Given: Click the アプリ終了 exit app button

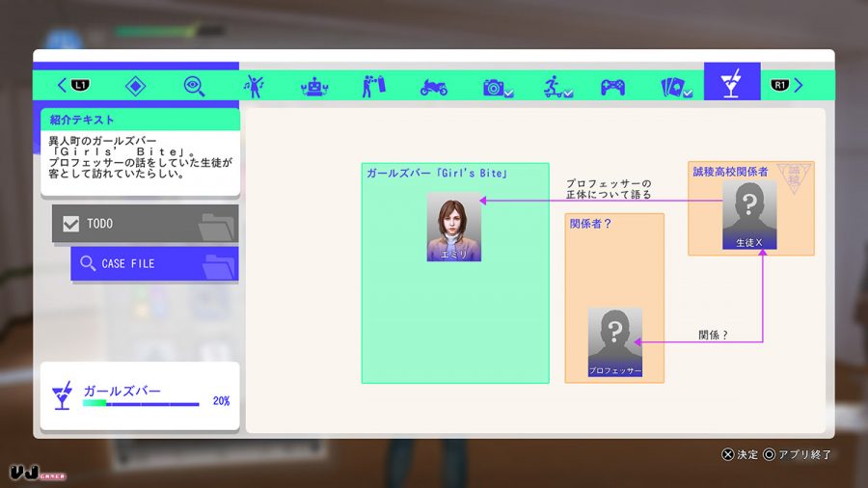Looking at the screenshot, I should (x=798, y=454).
